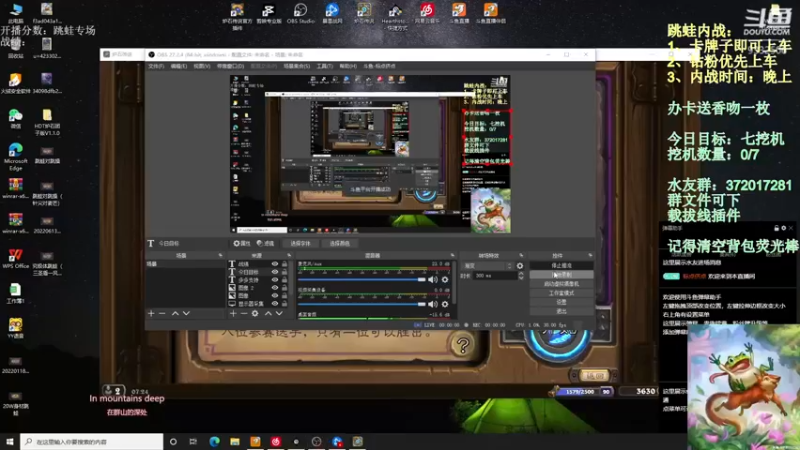Open the 场景集合(S) menu
Viewport: 800px width, 450px height.
[x=296, y=66]
